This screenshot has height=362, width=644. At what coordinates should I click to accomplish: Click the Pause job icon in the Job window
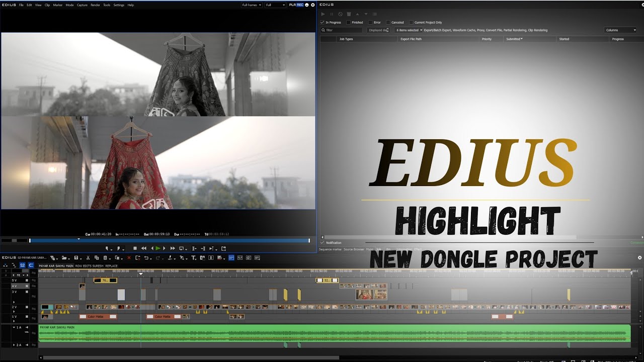click(x=332, y=14)
